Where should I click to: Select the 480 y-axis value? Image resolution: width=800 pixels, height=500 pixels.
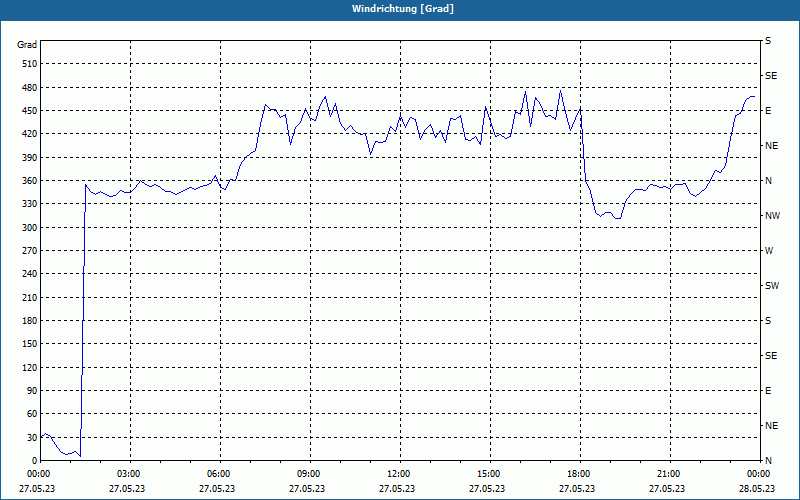coord(29,87)
